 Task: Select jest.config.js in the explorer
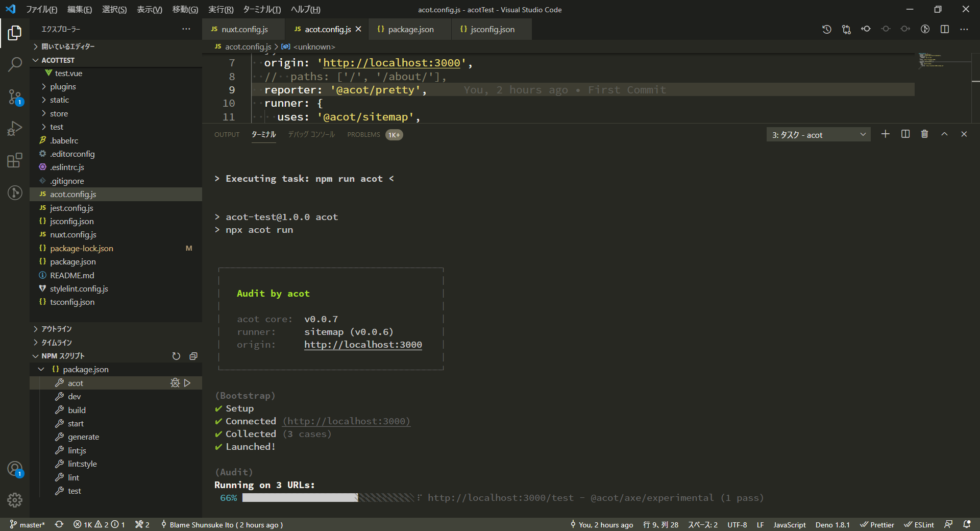(71, 208)
